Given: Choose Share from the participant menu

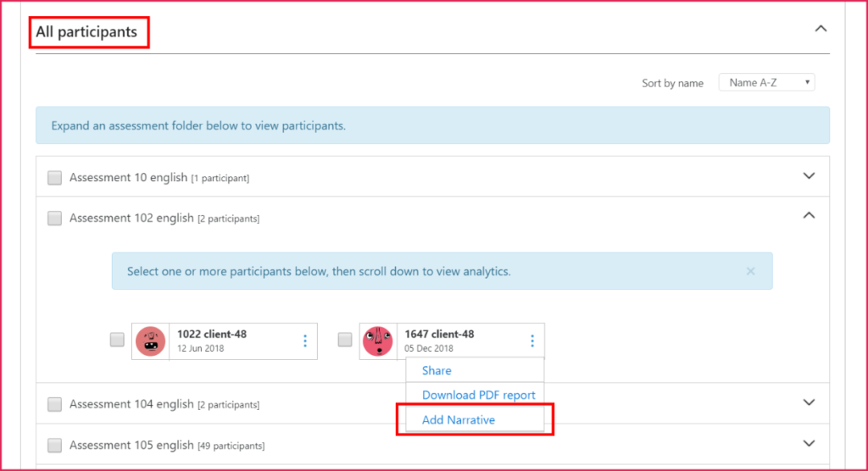Looking at the screenshot, I should (437, 371).
